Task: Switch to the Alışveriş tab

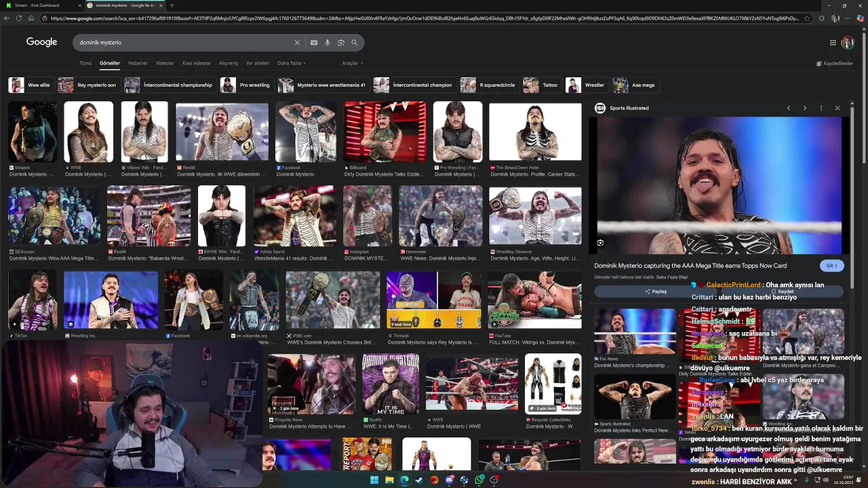Action: 229,63
